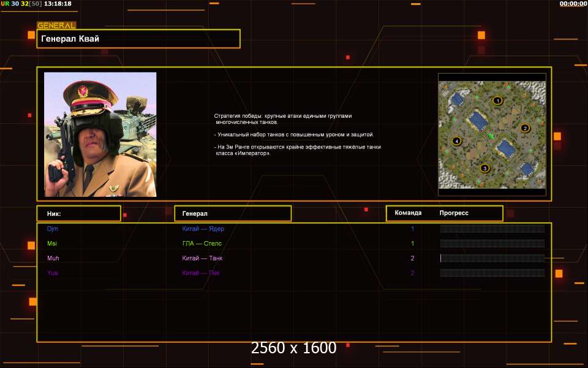Click the team number in Yus's row

coord(412,272)
